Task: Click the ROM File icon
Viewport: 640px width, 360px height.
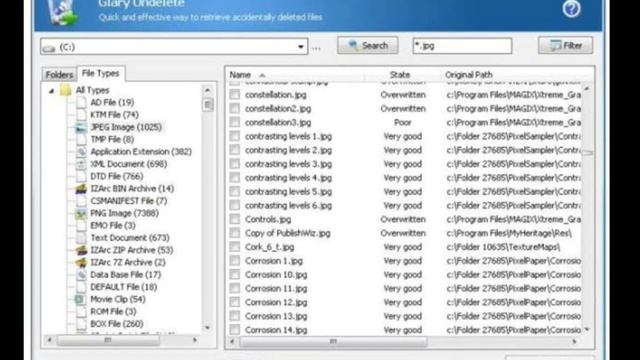Action: pyautogui.click(x=81, y=311)
